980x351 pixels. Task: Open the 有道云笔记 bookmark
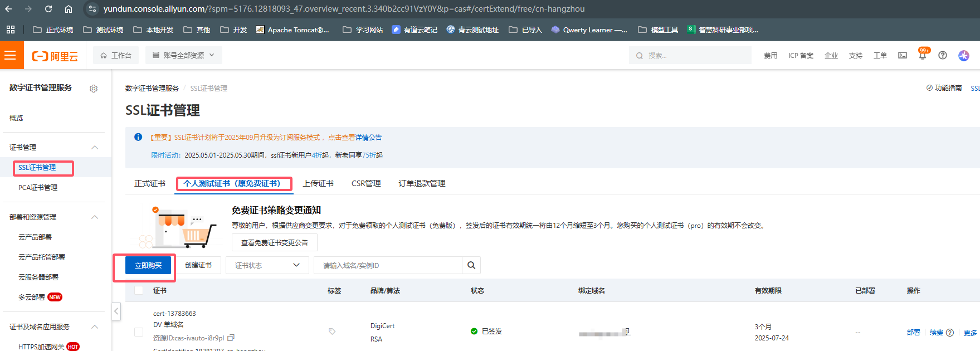coord(415,30)
